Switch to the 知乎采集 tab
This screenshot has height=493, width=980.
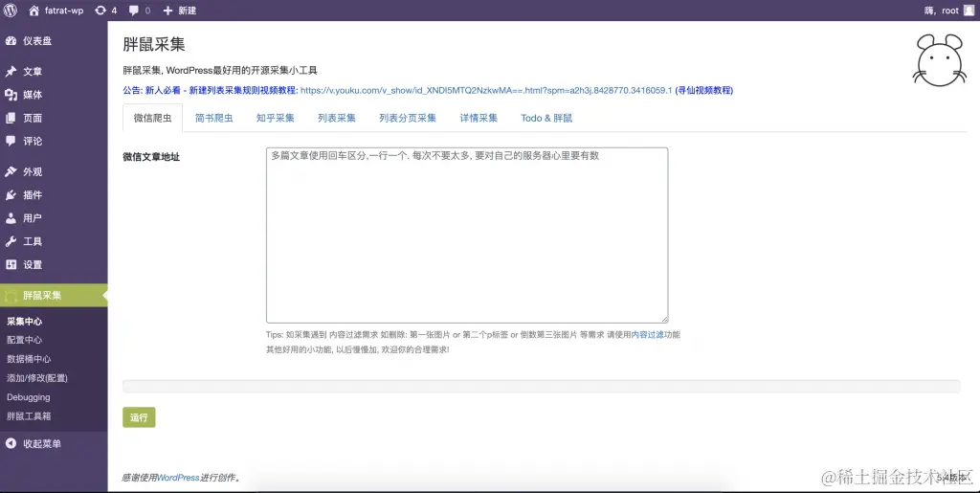275,118
